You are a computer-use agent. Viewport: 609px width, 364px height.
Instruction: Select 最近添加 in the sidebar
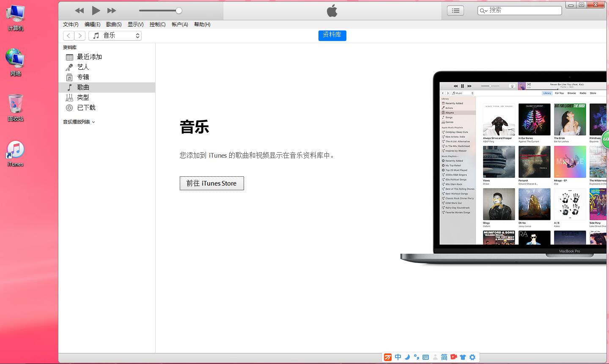tap(107, 57)
